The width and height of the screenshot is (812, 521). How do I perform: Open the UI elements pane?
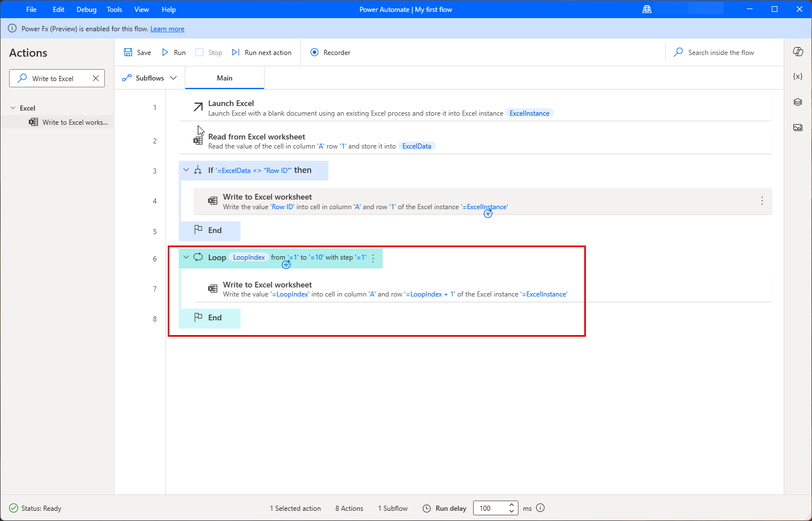pos(798,101)
